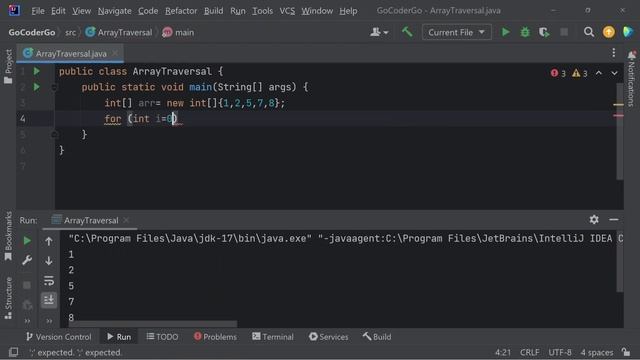
Task: Click GoCoderGo breadcrumb in navigation bar
Action: click(x=32, y=32)
